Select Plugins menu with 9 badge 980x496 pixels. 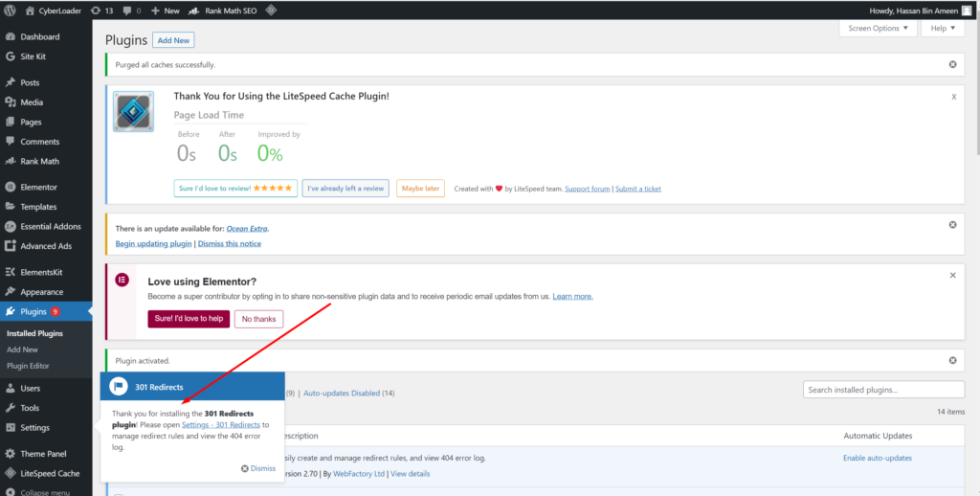(x=46, y=311)
